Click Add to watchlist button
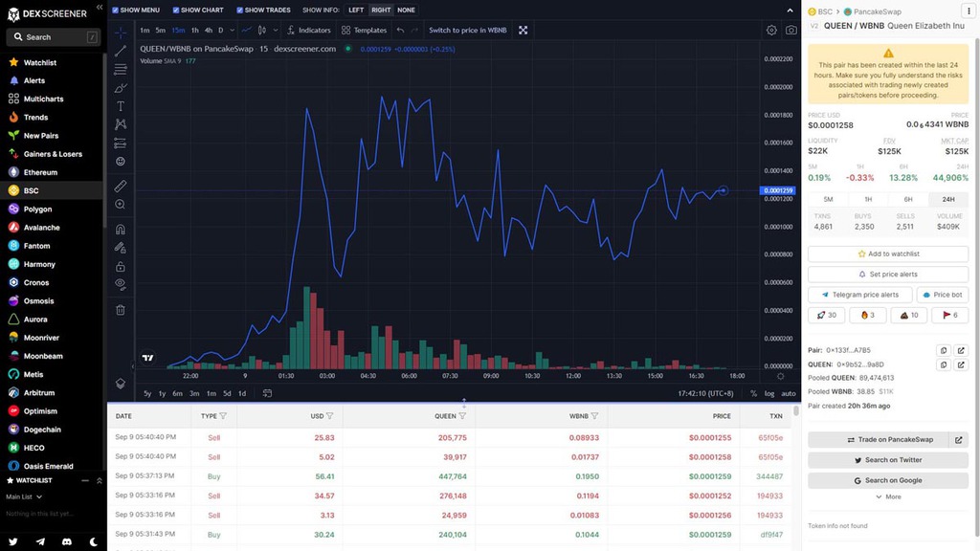The image size is (980, 551). point(888,253)
